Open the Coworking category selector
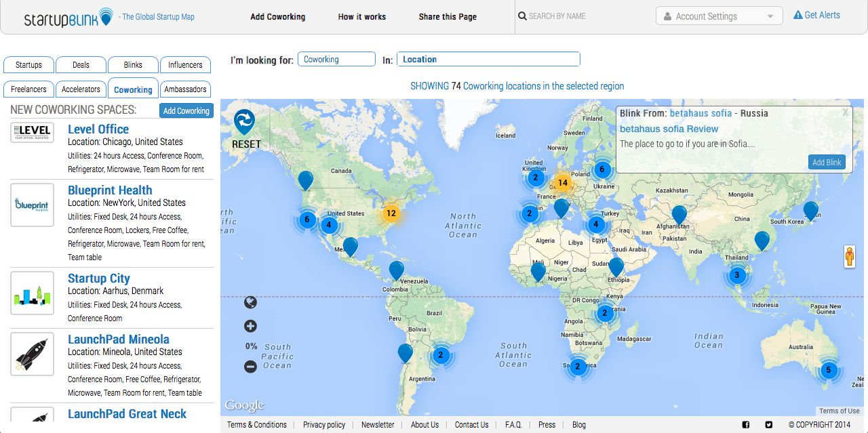The height and width of the screenshot is (433, 868). click(336, 60)
